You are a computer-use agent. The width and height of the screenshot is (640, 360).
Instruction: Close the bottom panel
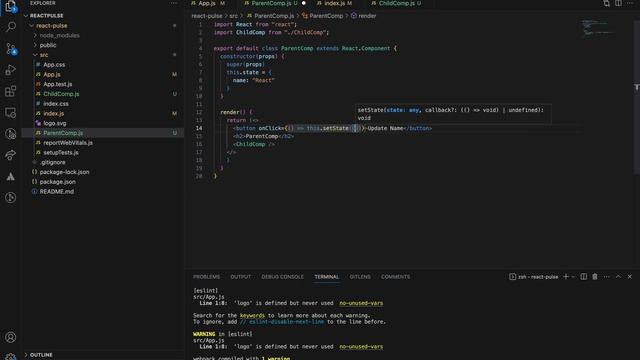point(630,277)
